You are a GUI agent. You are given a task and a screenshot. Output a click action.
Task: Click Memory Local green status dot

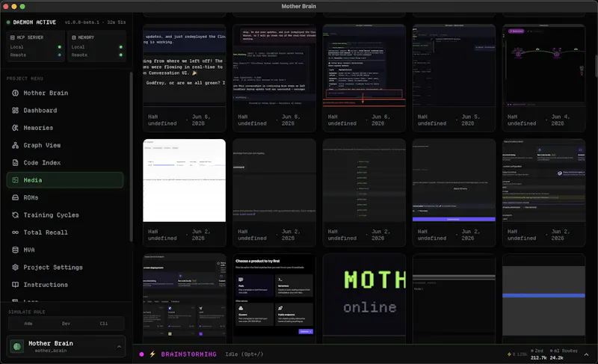tap(121, 47)
